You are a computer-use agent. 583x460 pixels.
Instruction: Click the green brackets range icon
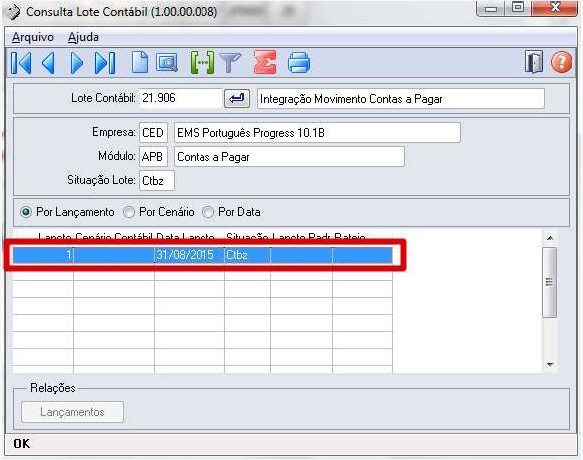(202, 62)
